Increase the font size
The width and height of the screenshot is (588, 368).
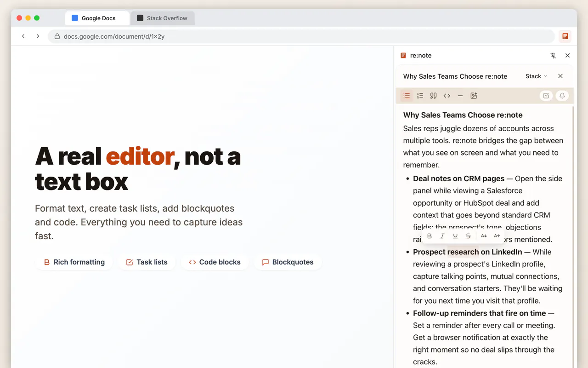[x=497, y=236]
